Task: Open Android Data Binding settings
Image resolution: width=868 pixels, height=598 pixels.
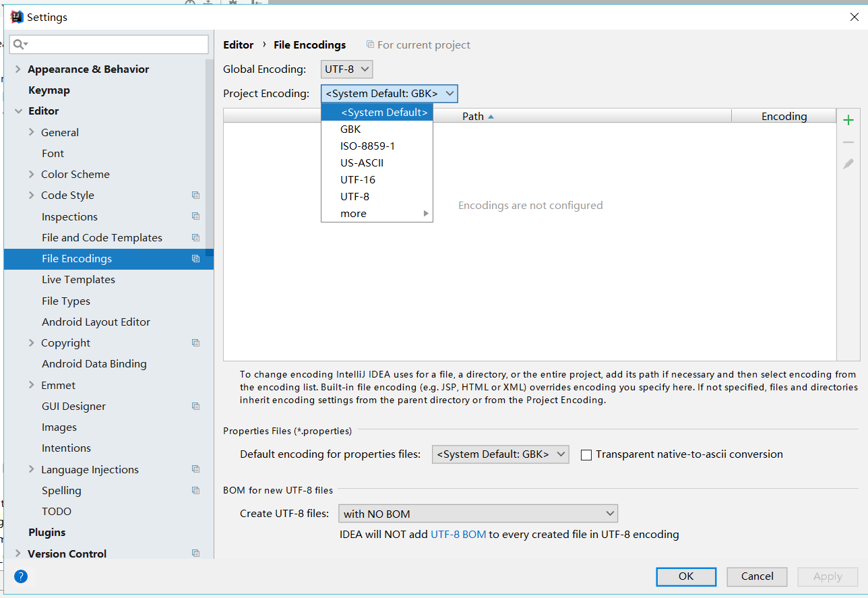Action: [x=94, y=364]
